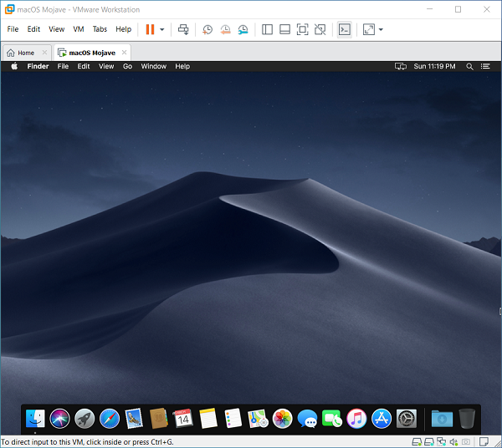Open iTunes from the Dock

pyautogui.click(x=356, y=418)
